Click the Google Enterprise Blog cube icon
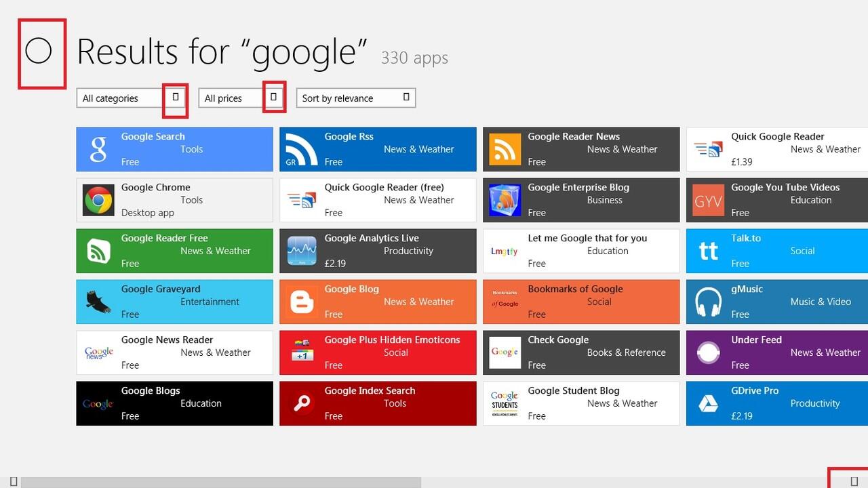 (x=505, y=200)
